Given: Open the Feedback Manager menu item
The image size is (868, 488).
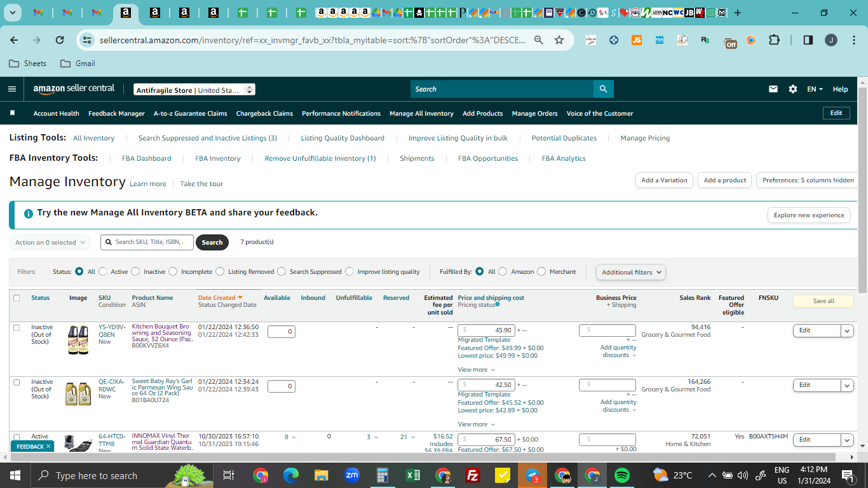Looking at the screenshot, I should click(116, 114).
